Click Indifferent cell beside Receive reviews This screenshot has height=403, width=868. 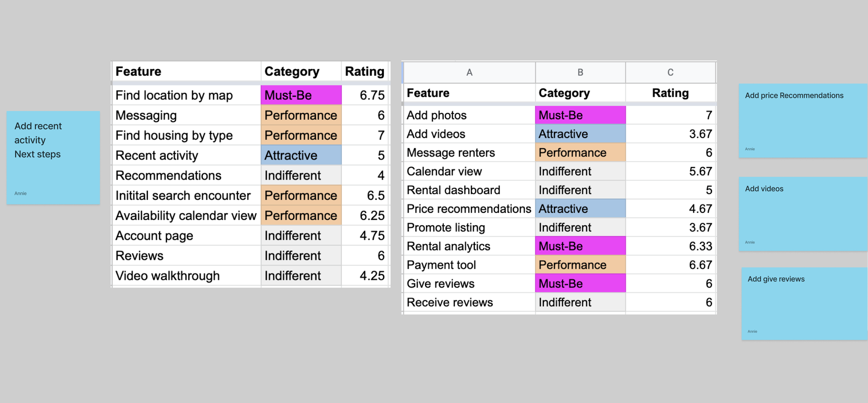pyautogui.click(x=580, y=302)
